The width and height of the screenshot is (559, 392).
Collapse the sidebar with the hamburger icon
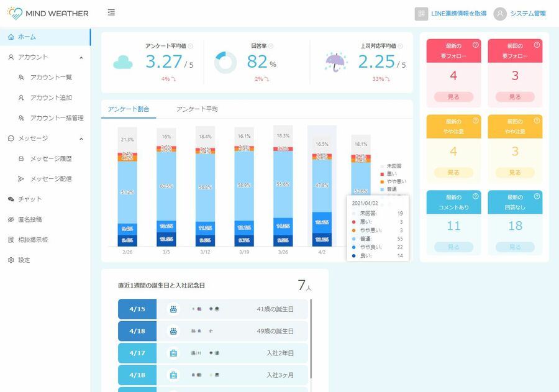click(111, 13)
